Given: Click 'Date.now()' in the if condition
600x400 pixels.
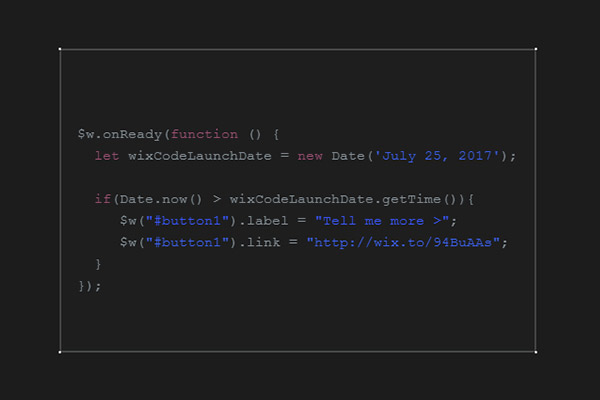Looking at the screenshot, I should click(161, 199).
